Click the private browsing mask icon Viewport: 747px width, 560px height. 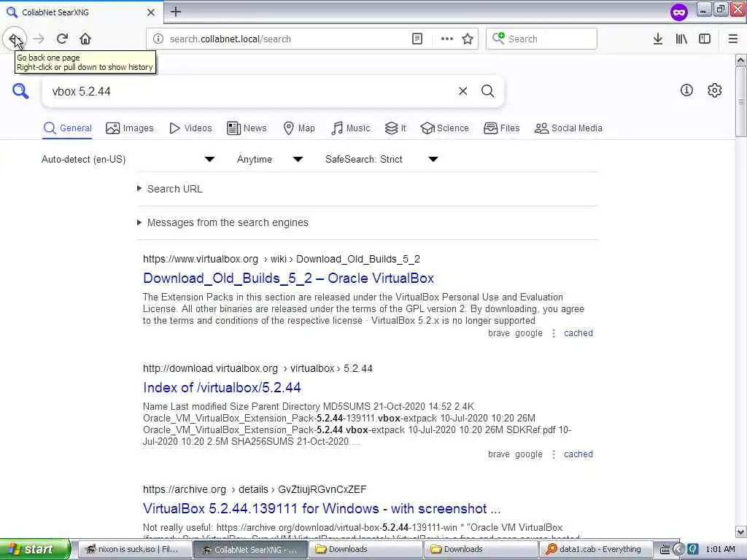(679, 12)
